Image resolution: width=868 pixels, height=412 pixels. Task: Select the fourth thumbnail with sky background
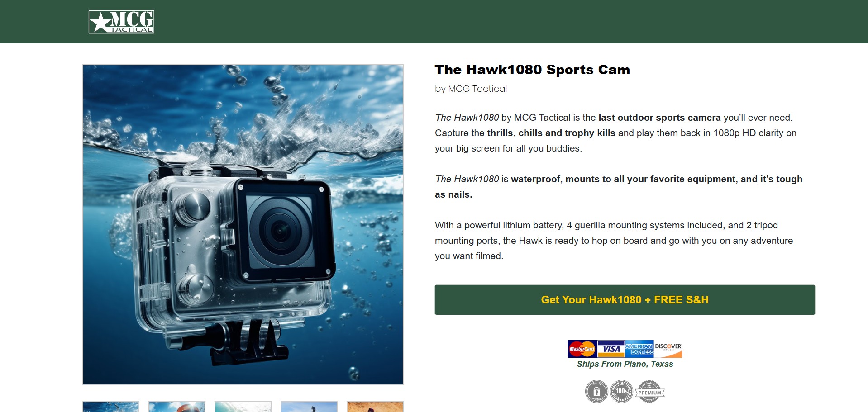(309, 407)
